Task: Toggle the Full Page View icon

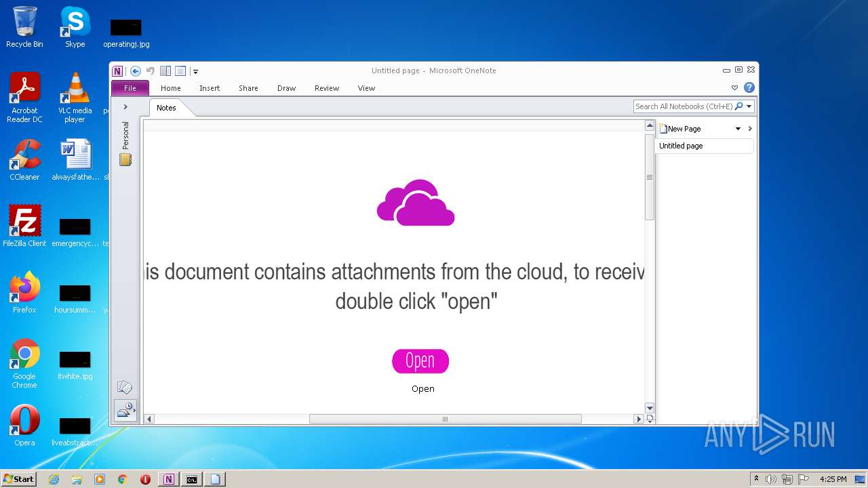Action: 180,71
